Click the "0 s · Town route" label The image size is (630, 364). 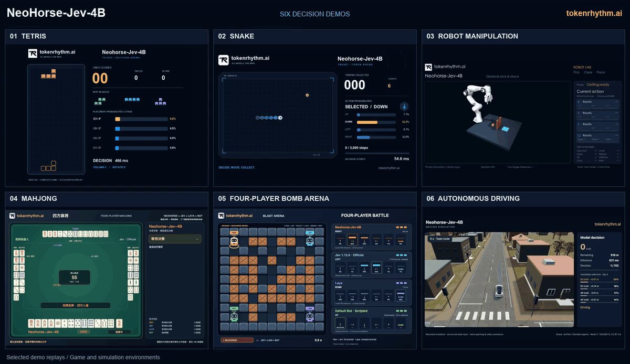click(440, 239)
